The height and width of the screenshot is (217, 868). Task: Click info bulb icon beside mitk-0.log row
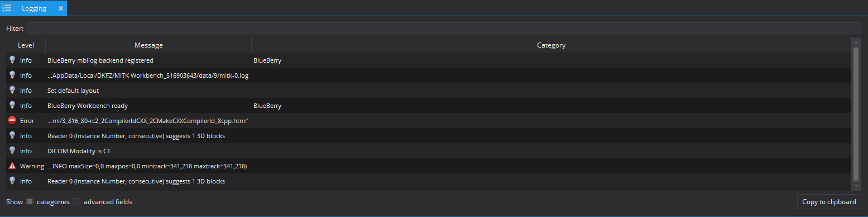click(x=12, y=76)
